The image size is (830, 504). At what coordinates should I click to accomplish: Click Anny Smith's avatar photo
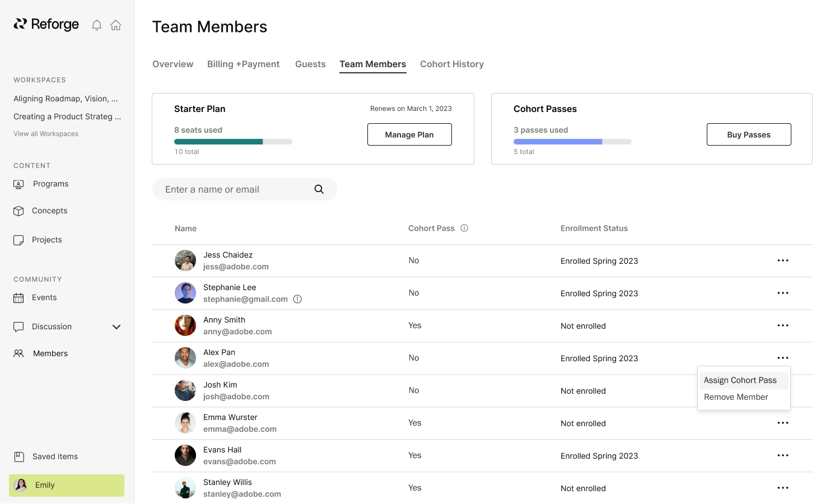click(x=185, y=325)
